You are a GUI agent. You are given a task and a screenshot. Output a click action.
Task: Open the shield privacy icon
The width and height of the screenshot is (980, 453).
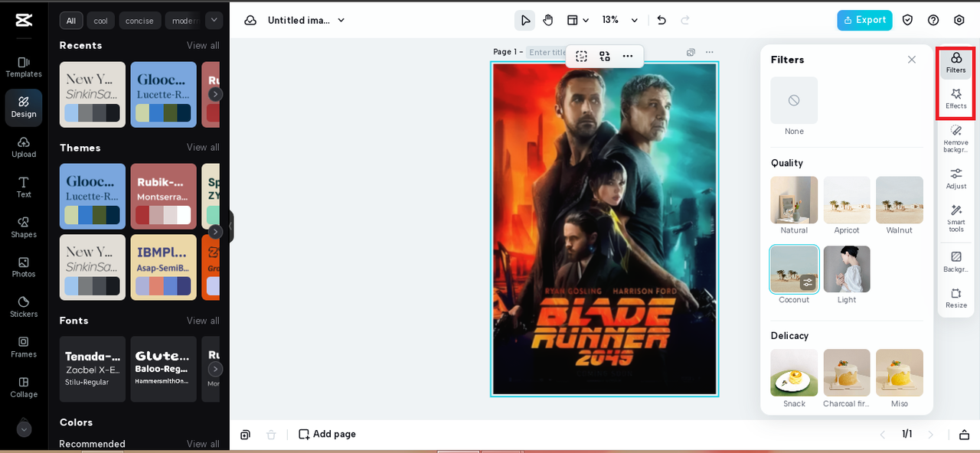[907, 20]
